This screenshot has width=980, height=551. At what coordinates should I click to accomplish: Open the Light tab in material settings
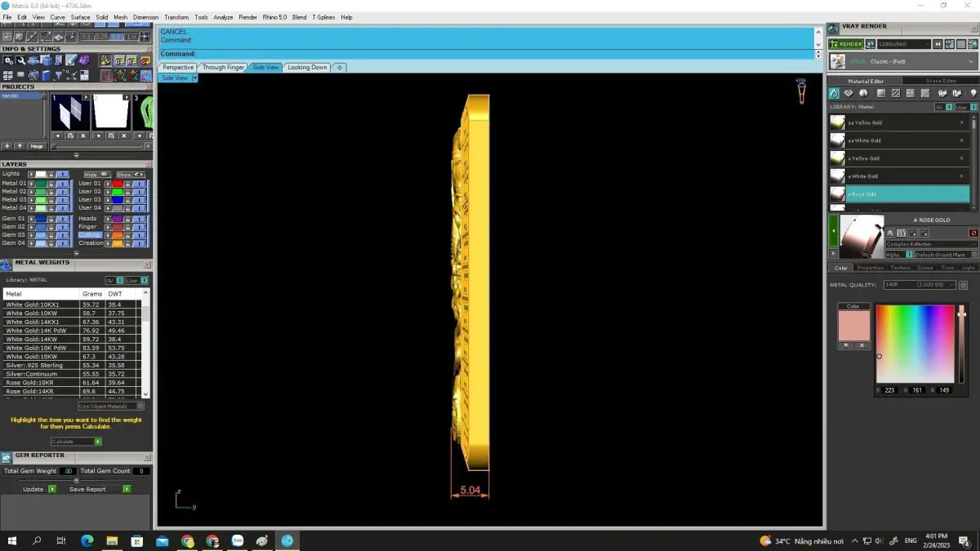pos(969,268)
